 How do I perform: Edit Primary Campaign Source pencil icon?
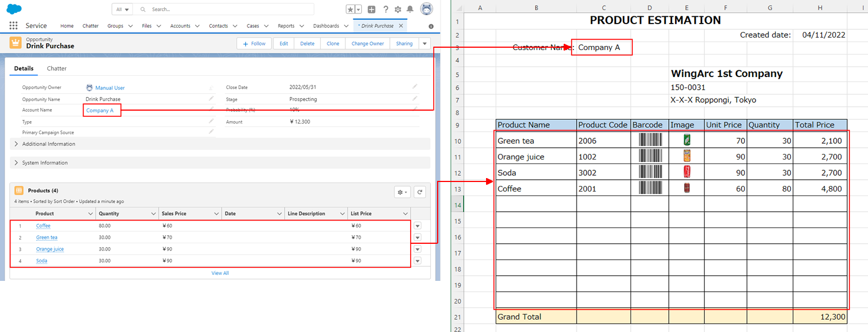point(211,131)
